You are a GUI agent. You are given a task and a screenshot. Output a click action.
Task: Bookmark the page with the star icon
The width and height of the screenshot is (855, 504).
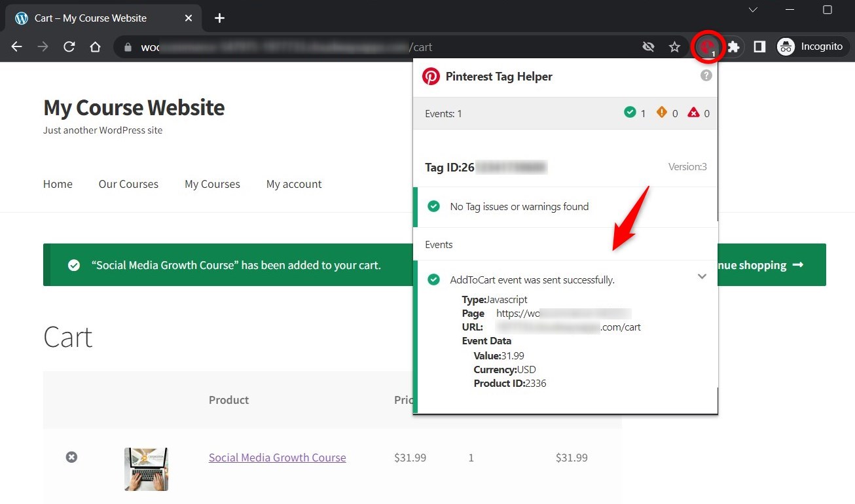tap(674, 46)
